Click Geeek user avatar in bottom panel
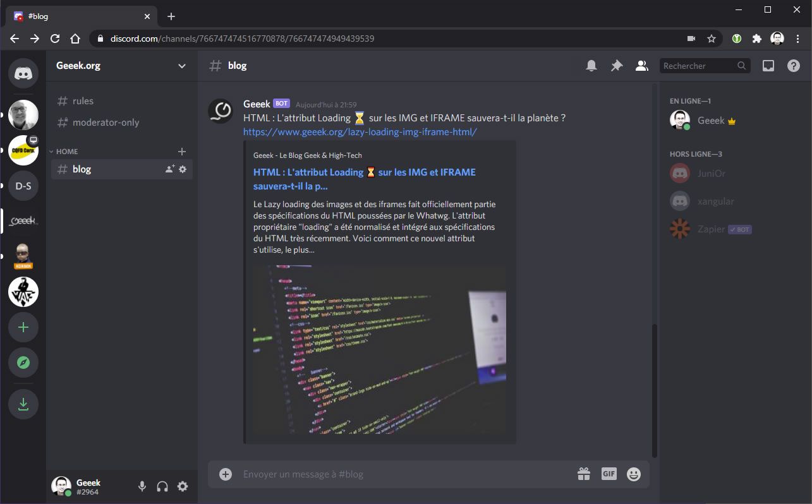Viewport: 812px width, 504px height. pos(61,486)
